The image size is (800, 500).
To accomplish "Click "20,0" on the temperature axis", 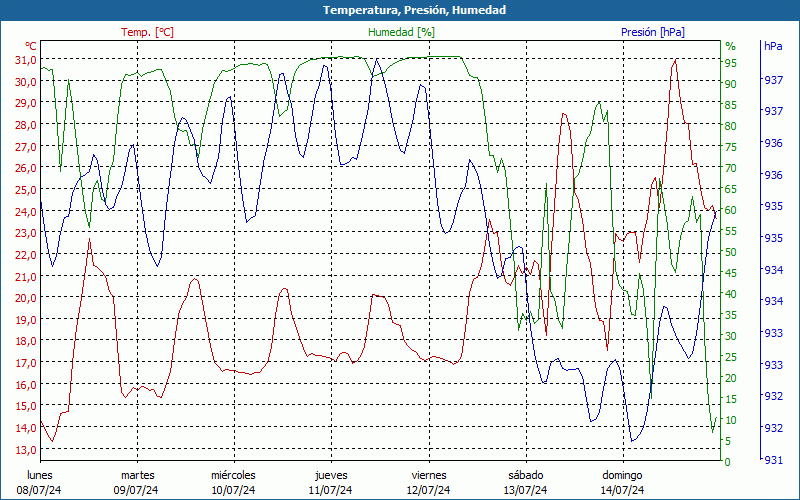I will point(26,298).
